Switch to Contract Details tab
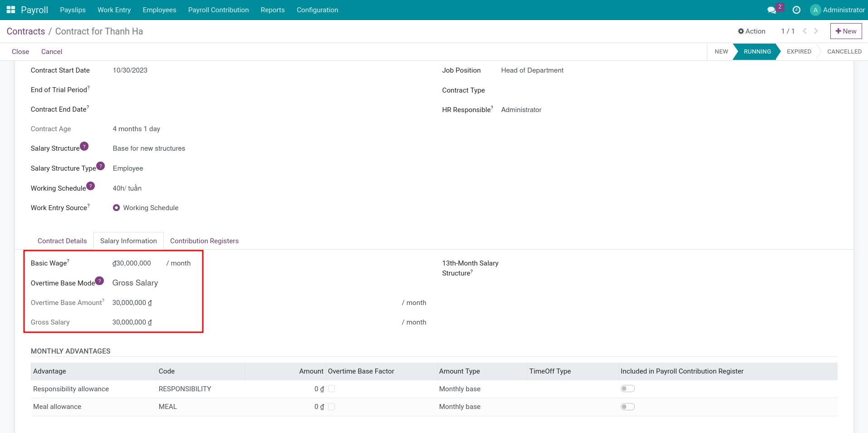 [x=62, y=241]
